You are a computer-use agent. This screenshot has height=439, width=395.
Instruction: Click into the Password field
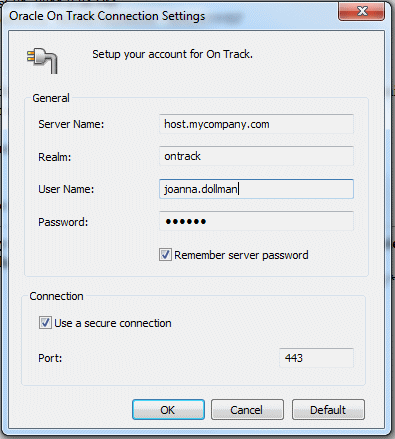(256, 221)
